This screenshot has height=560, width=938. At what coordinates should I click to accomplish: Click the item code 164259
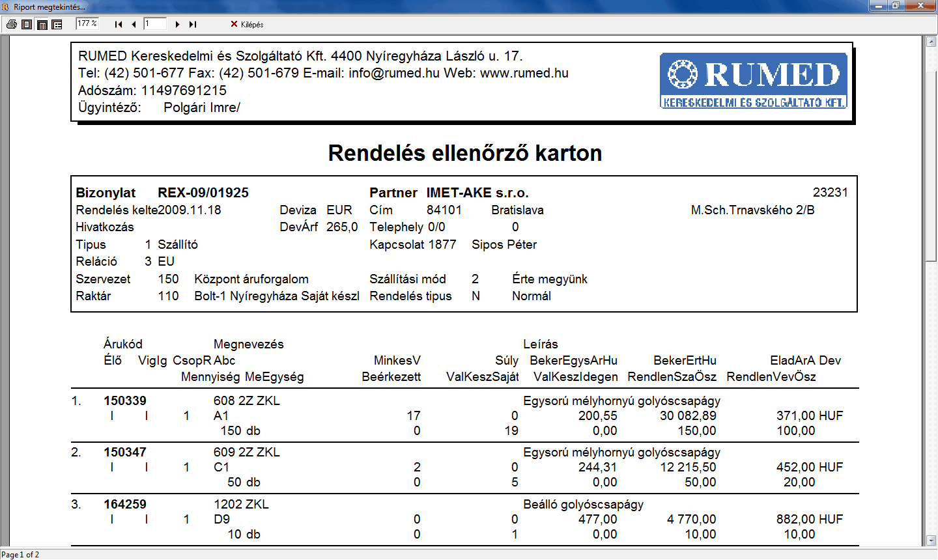[x=125, y=504]
